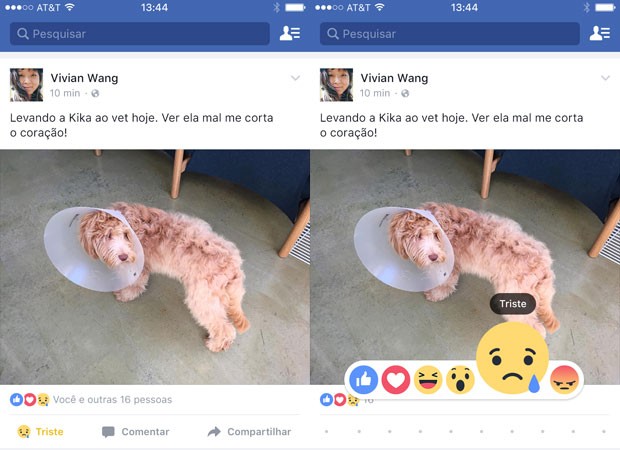Viewport: 620px width, 450px height.
Task: Open friend requests icon in left screen
Action: point(290,34)
